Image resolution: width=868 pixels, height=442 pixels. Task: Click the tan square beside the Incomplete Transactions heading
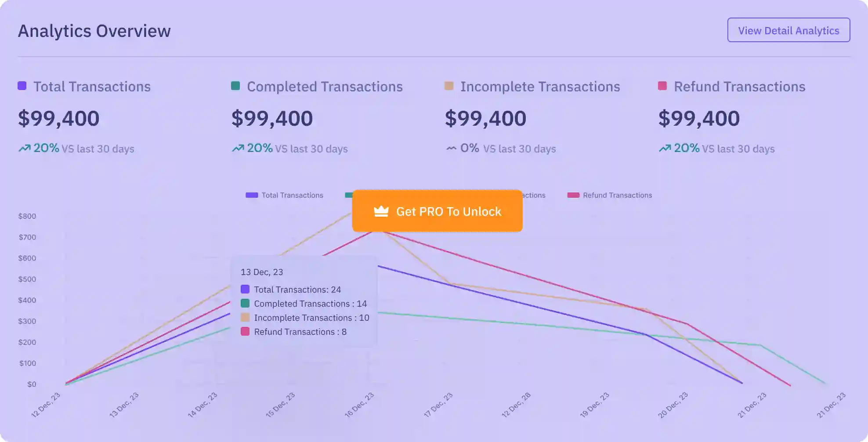(449, 86)
